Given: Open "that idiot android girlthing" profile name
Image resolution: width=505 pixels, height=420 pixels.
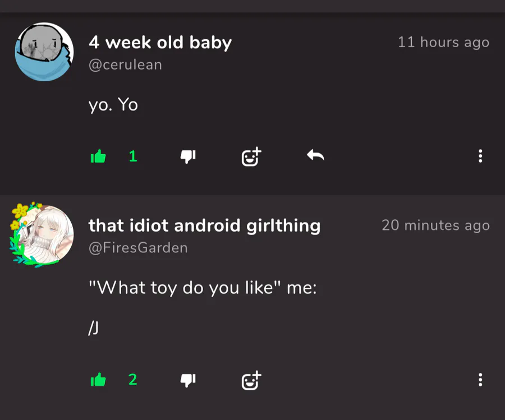Looking at the screenshot, I should pos(204,225).
